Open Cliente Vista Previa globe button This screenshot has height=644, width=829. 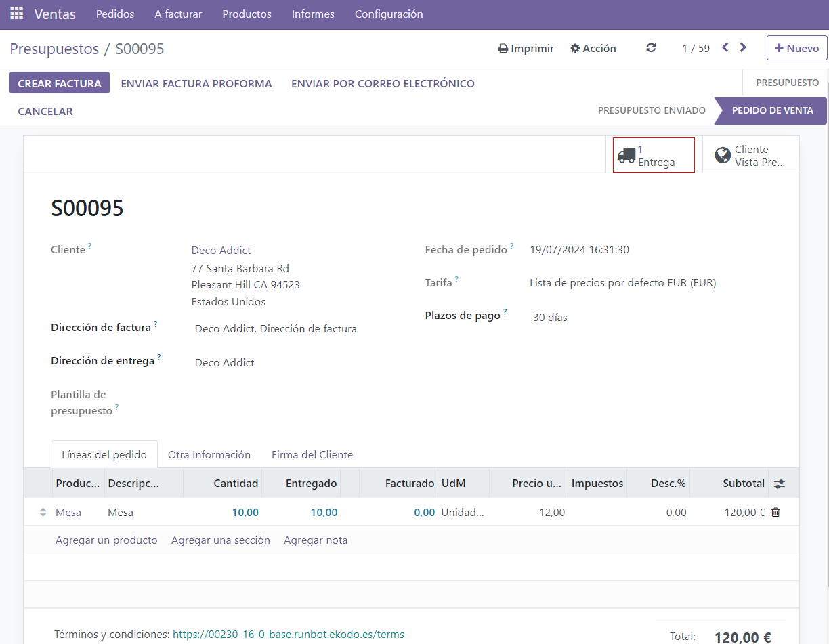[750, 155]
